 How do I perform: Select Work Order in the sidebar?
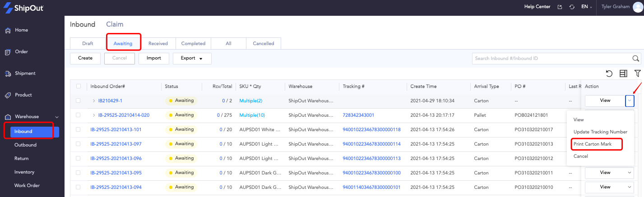27,186
